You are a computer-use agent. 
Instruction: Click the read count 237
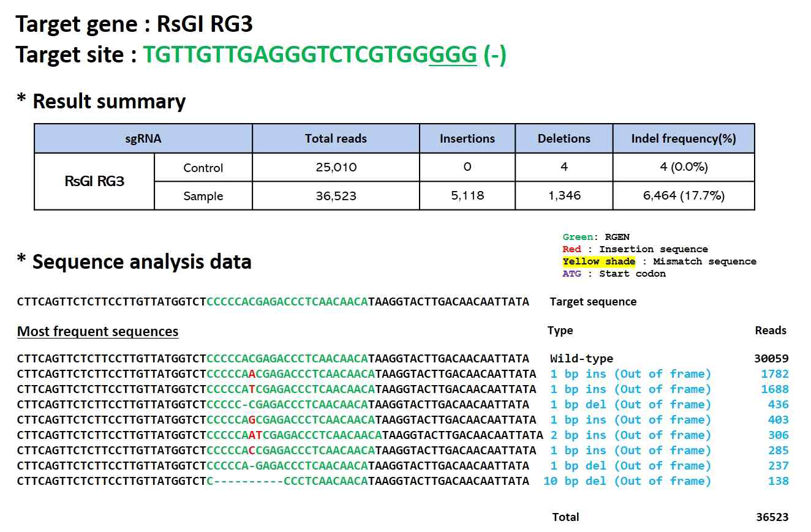pyautogui.click(x=779, y=466)
